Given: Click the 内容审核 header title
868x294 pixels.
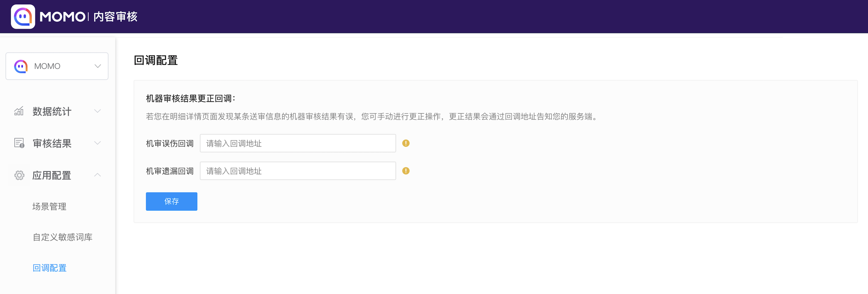Looking at the screenshot, I should [x=115, y=16].
